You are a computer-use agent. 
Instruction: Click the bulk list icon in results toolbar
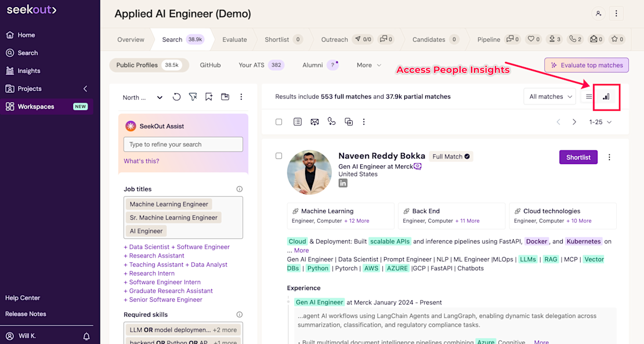tap(298, 122)
